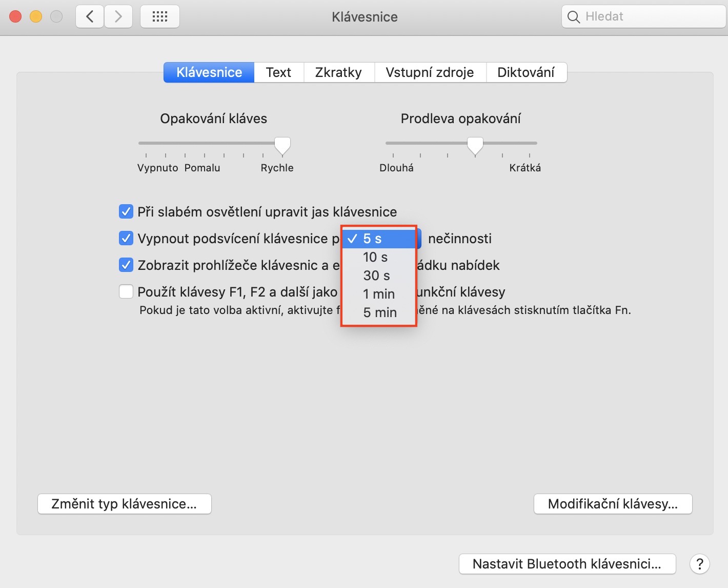This screenshot has width=728, height=588.
Task: Switch to the Text tab
Action: (x=278, y=72)
